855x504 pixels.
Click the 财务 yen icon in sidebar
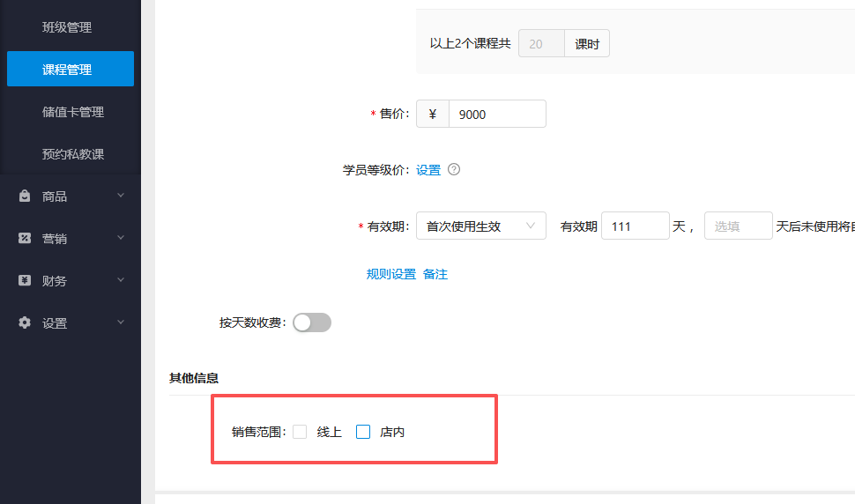click(25, 280)
